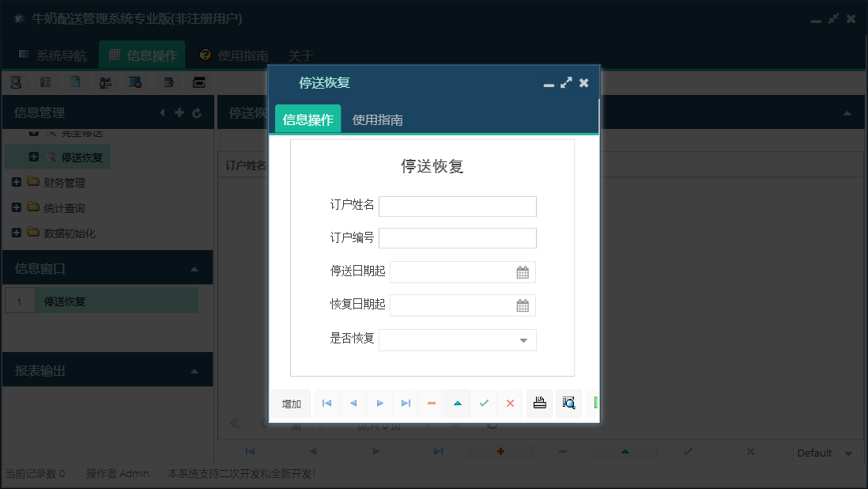Expand the 财务管理 tree node
868x489 pixels.
[17, 181]
